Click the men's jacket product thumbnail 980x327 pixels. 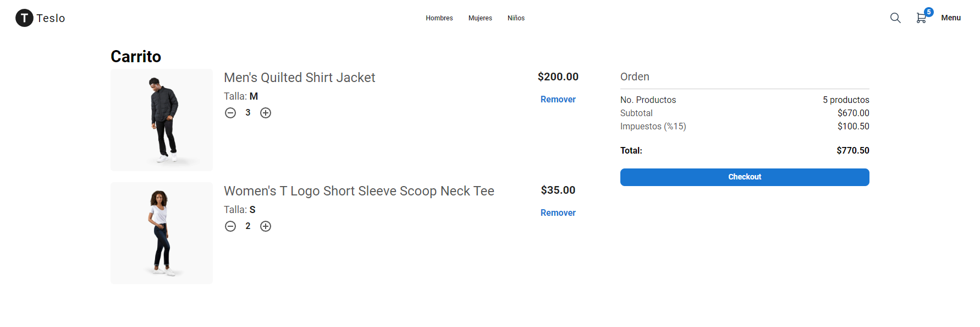(162, 120)
